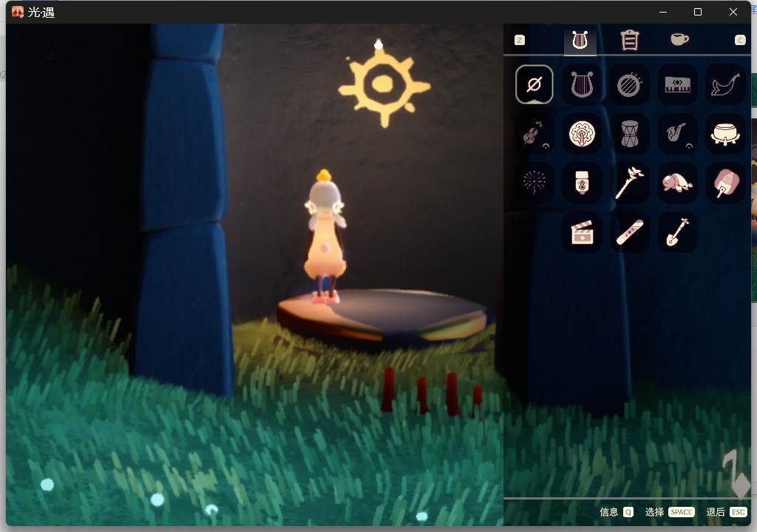Choose the film clapperboard prop
Image resolution: width=757 pixels, height=532 pixels.
(x=582, y=232)
